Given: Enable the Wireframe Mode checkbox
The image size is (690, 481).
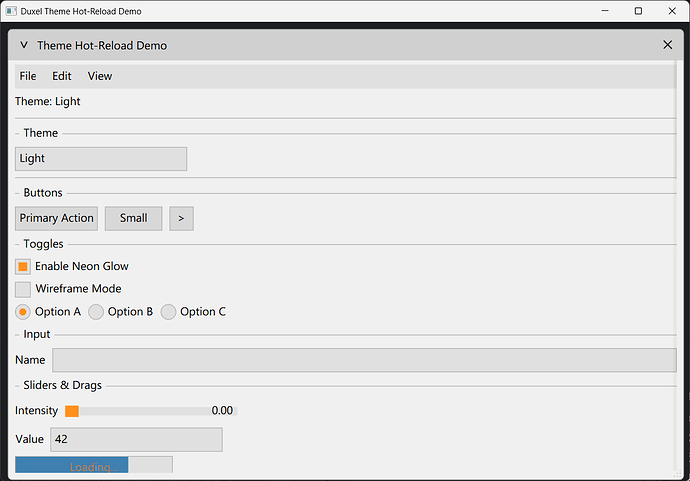Looking at the screenshot, I should point(23,290).
